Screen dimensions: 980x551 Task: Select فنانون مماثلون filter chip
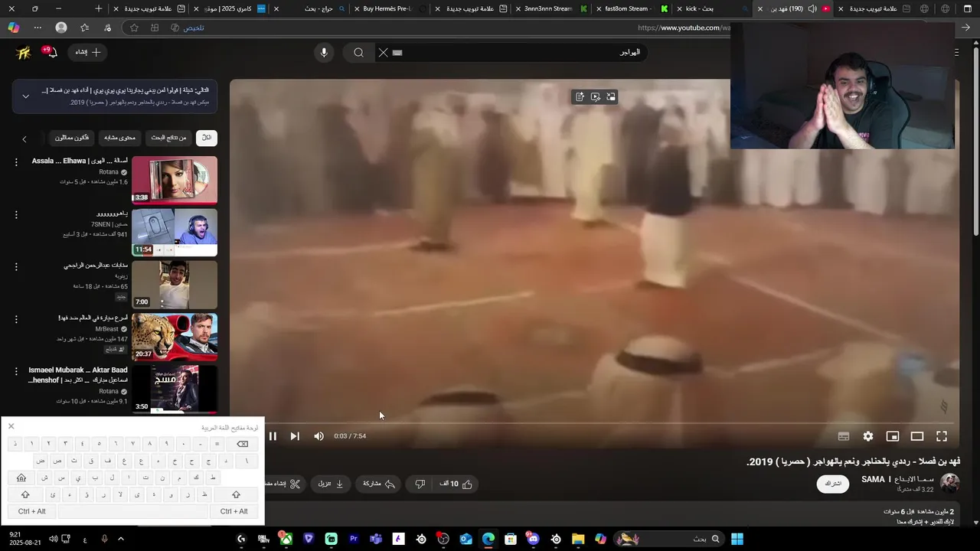72,138
